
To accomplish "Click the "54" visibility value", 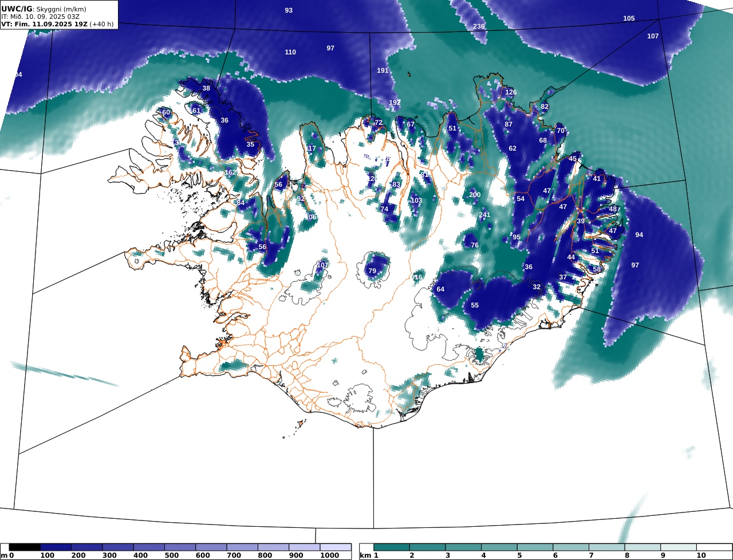I will 521,199.
